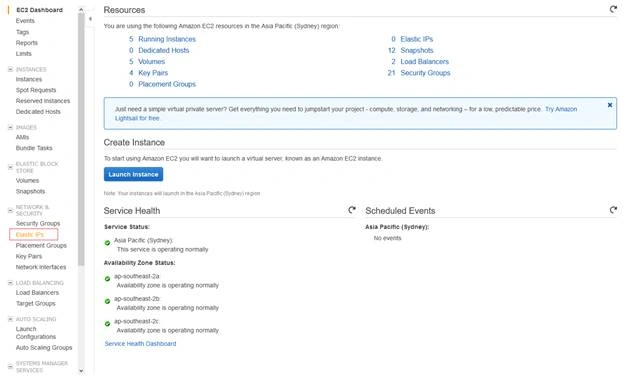Open the Load Balancers resource link
623x377 pixels.
(424, 61)
